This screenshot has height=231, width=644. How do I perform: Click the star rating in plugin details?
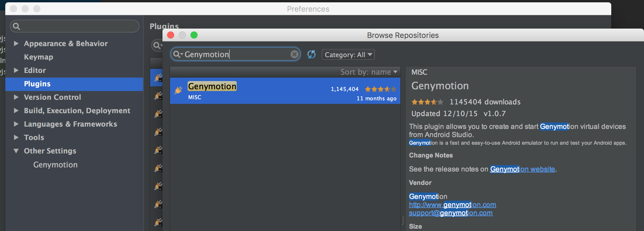pos(427,102)
